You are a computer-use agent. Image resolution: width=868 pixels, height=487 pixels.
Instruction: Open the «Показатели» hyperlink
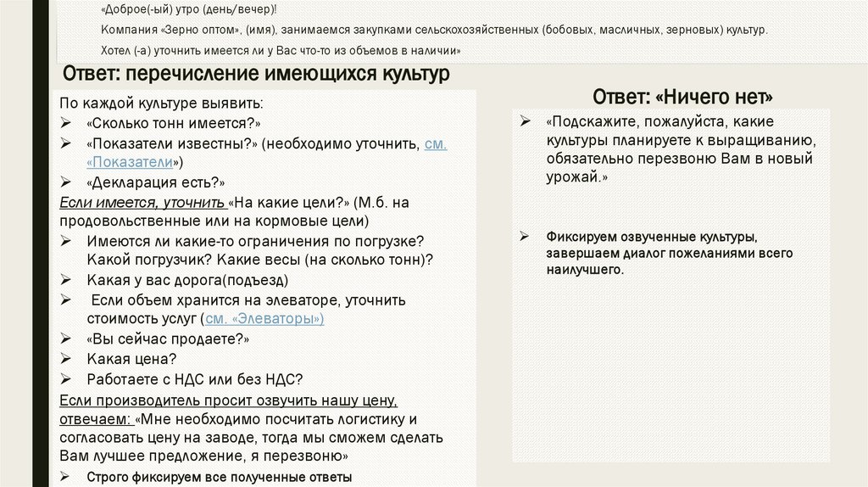pos(130,162)
